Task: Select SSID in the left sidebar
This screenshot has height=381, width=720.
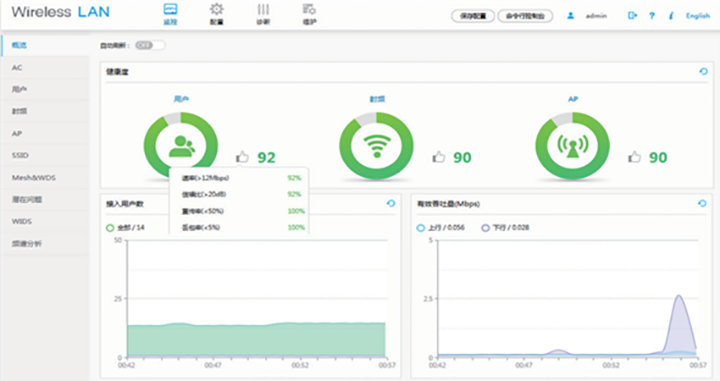Action: point(45,155)
